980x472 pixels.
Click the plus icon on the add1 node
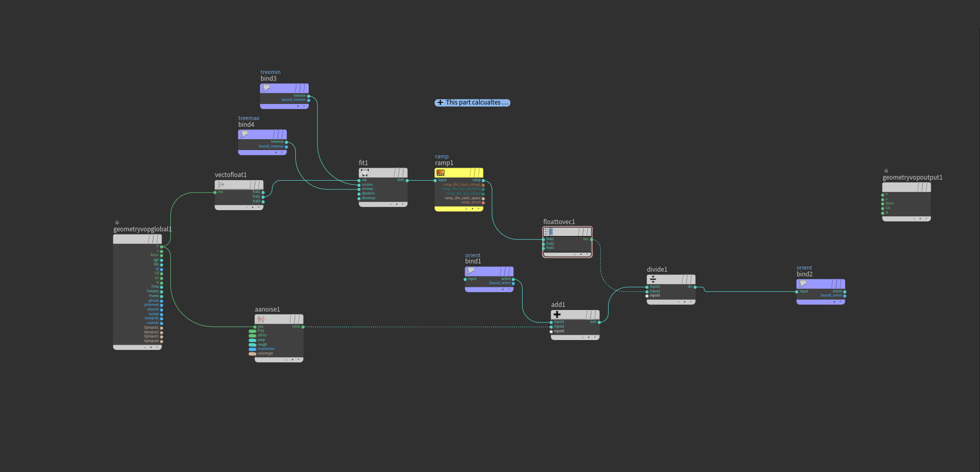click(557, 315)
